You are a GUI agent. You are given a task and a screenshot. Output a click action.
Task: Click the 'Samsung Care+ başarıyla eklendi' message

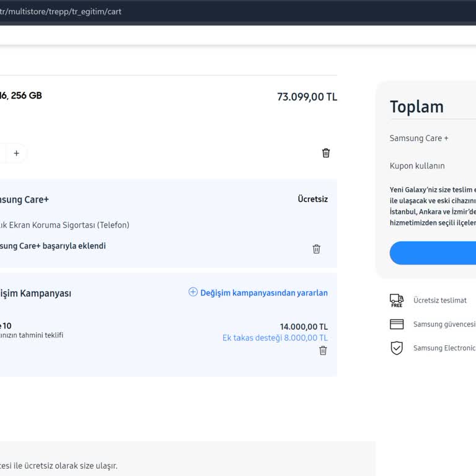(x=53, y=246)
